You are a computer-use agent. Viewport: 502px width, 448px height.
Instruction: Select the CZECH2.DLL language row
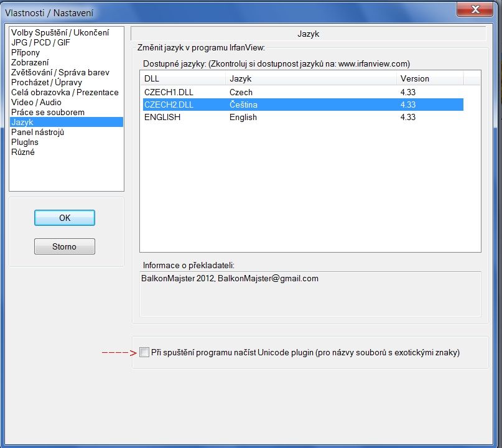tap(303, 105)
